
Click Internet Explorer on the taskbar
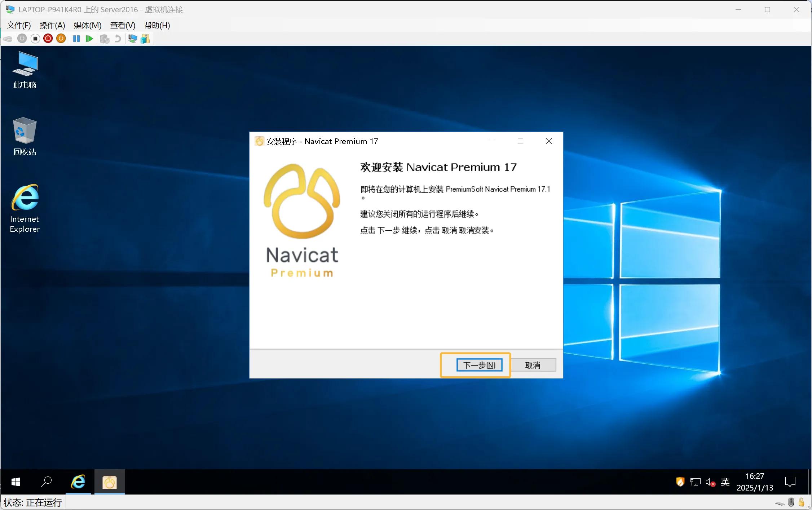78,482
